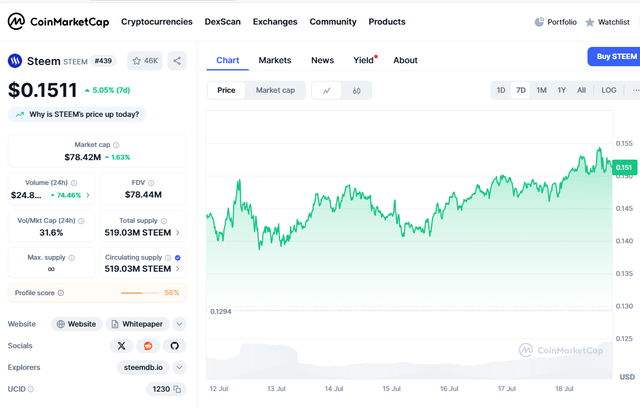
Task: Click the #439 rank badge
Action: tap(103, 61)
